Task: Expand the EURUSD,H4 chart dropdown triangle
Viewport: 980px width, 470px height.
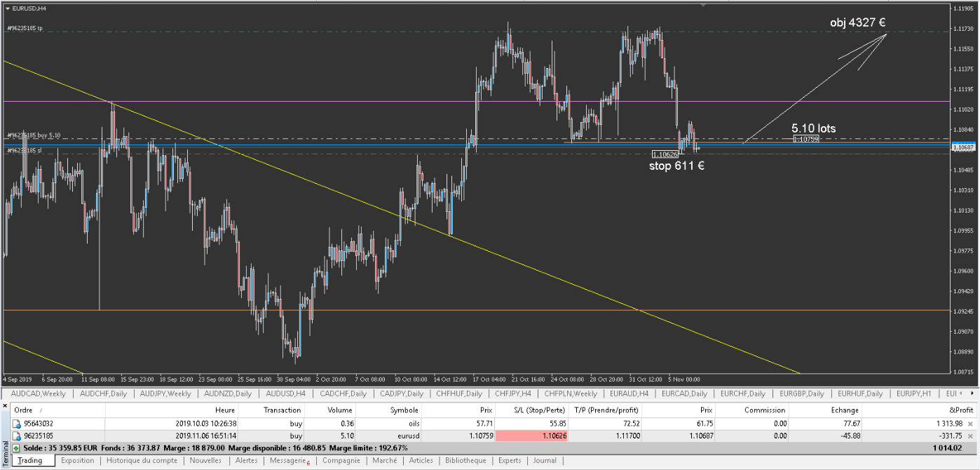Action: click(x=8, y=8)
